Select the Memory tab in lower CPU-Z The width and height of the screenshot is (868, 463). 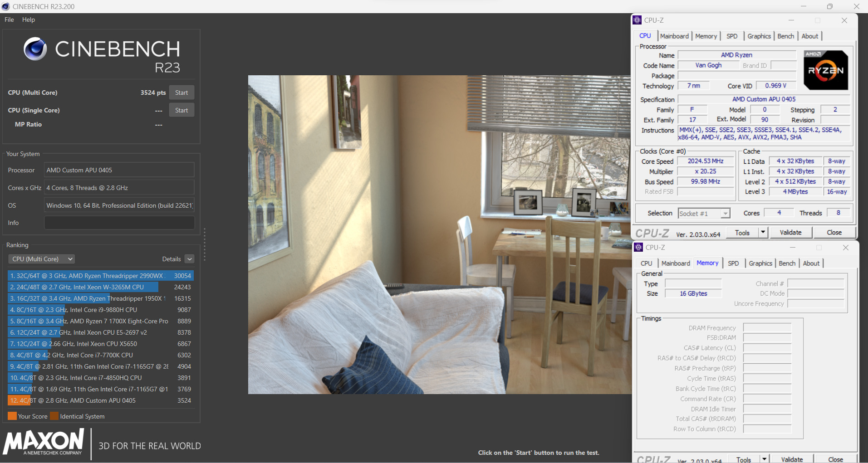(707, 263)
